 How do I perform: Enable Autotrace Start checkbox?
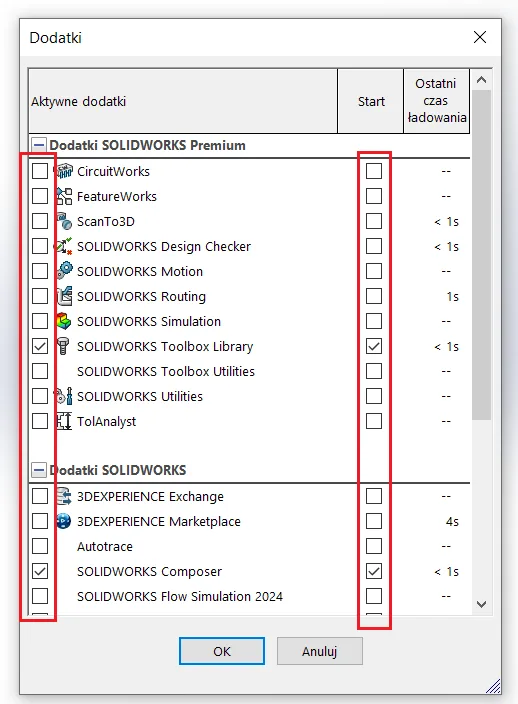(x=374, y=546)
